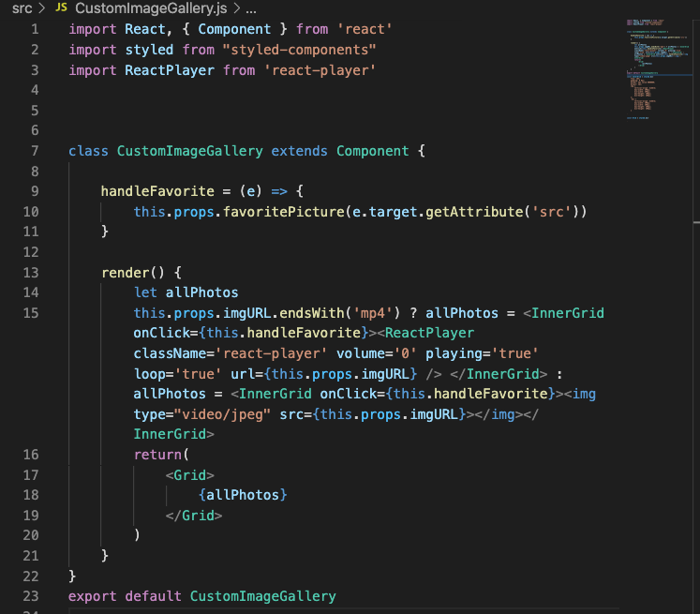Viewport: 700px width, 614px height.
Task: Click 'CustomImageGallery' on the export line 23
Action: pyautogui.click(x=263, y=596)
